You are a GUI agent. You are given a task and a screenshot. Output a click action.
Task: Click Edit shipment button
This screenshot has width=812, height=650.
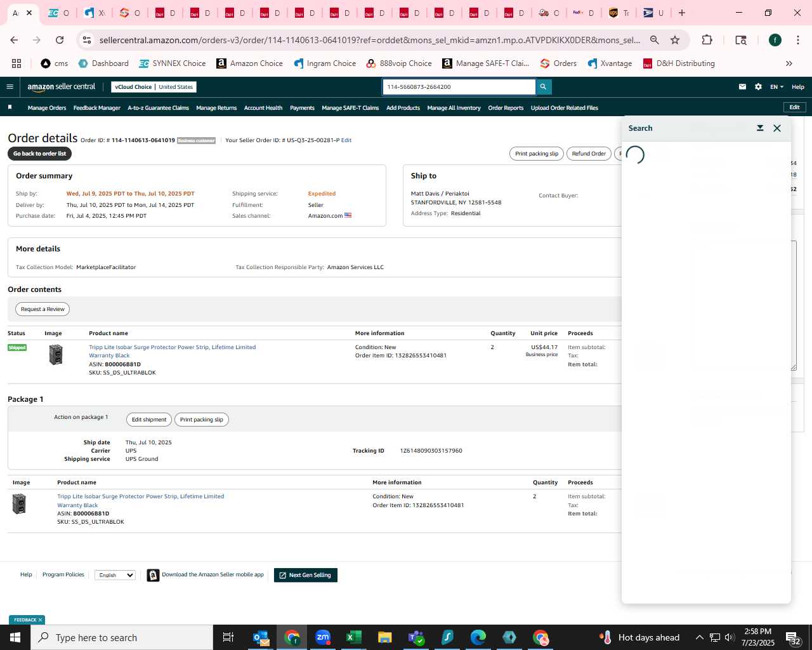[x=149, y=420]
